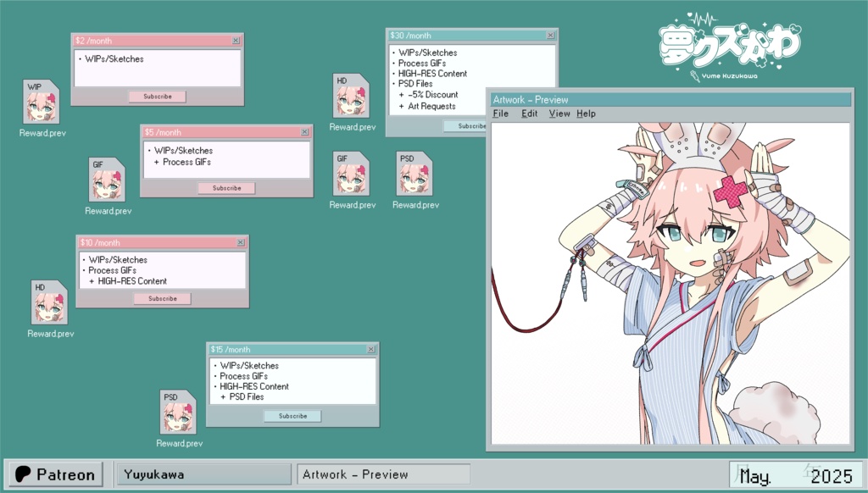Click the $5 /month window title bar

tap(226, 132)
